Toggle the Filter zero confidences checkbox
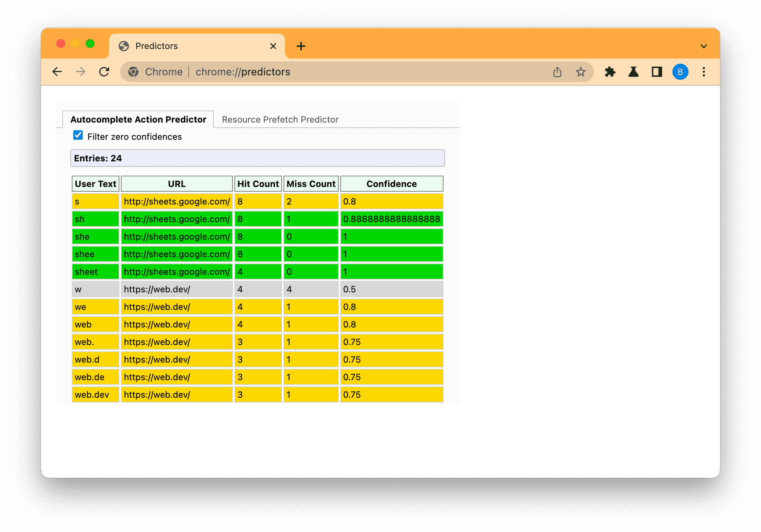The image size is (761, 532). (x=78, y=136)
